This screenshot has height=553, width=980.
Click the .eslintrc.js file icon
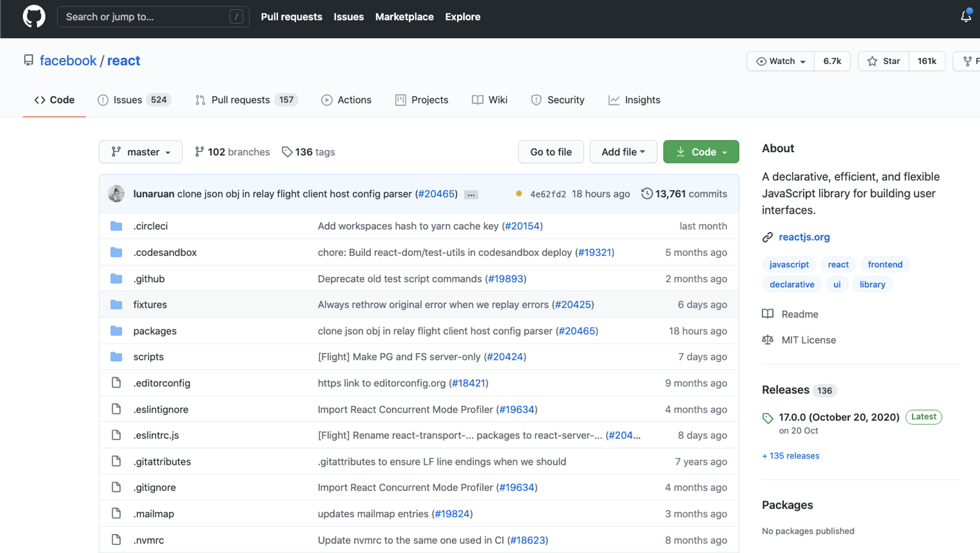point(116,435)
